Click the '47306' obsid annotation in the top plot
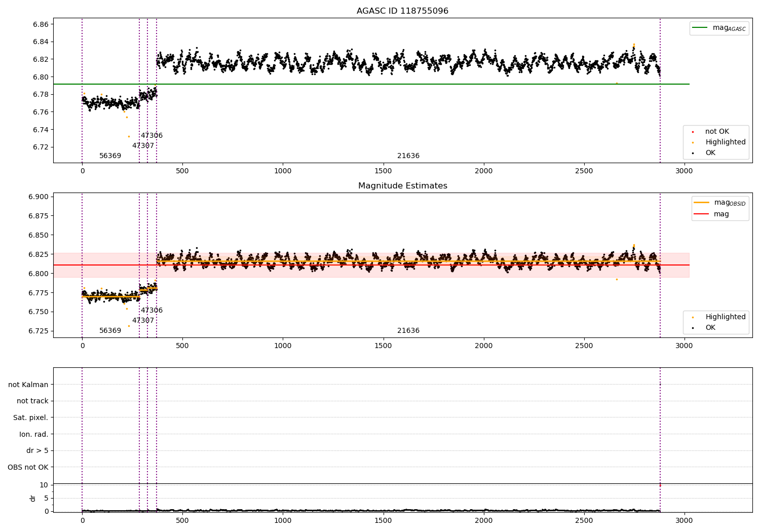The width and height of the screenshot is (760, 532). (151, 135)
